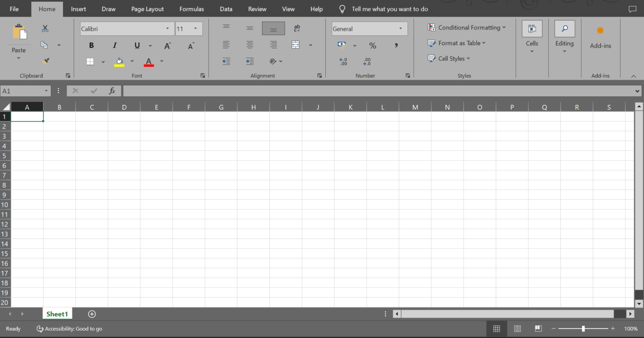Switch to Page Break Preview
Screen dimensions: 644x338
(x=538, y=329)
